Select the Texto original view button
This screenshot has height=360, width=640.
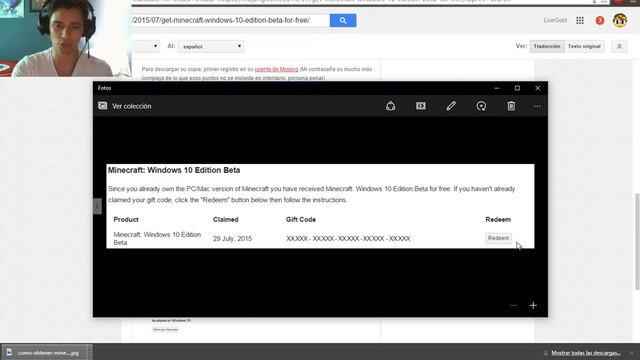[x=584, y=47]
